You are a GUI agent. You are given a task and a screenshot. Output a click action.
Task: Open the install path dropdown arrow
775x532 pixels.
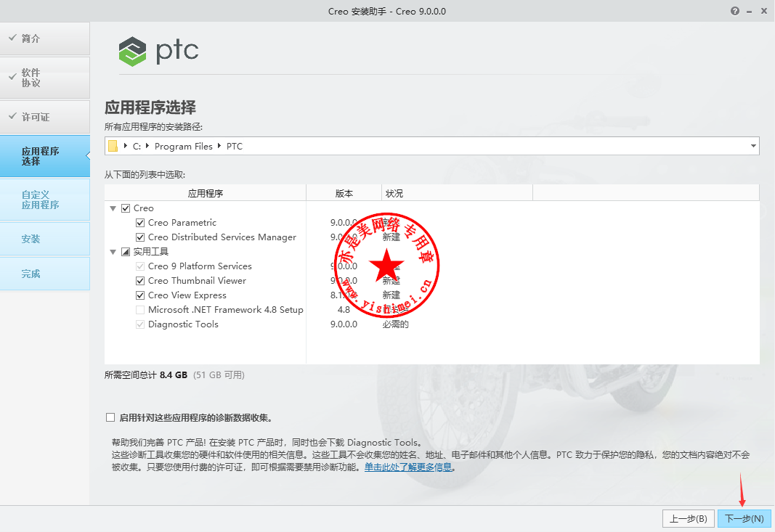752,146
